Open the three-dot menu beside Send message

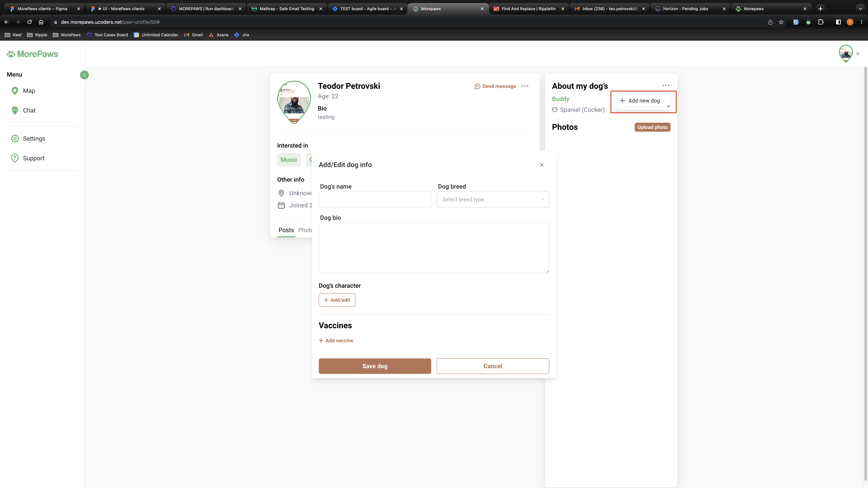point(525,86)
